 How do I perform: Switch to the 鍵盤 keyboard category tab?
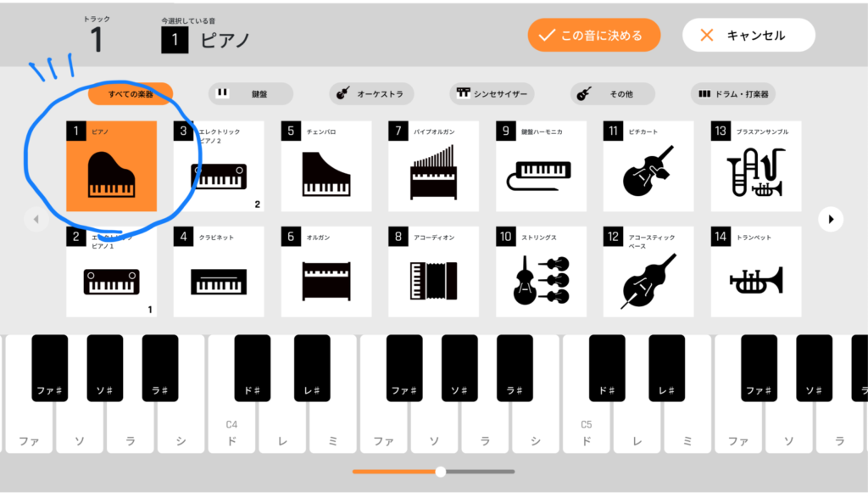pos(251,93)
